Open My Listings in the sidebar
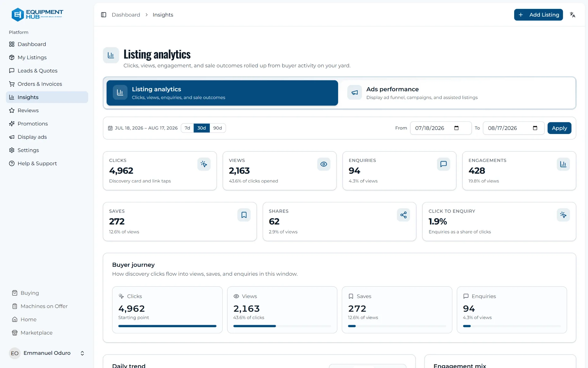This screenshot has width=588, height=368. click(x=47, y=57)
